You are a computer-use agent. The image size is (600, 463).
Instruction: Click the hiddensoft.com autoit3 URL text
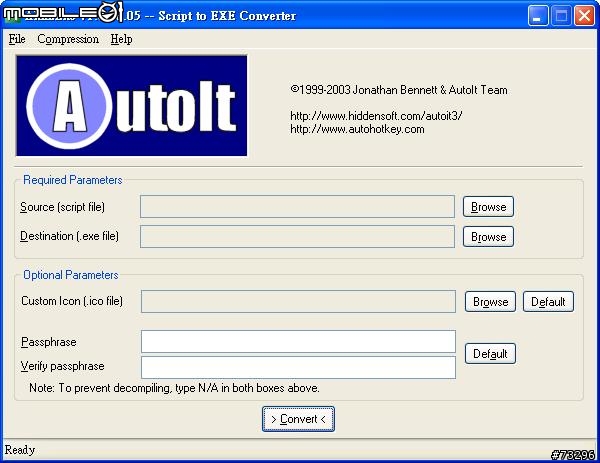click(376, 116)
